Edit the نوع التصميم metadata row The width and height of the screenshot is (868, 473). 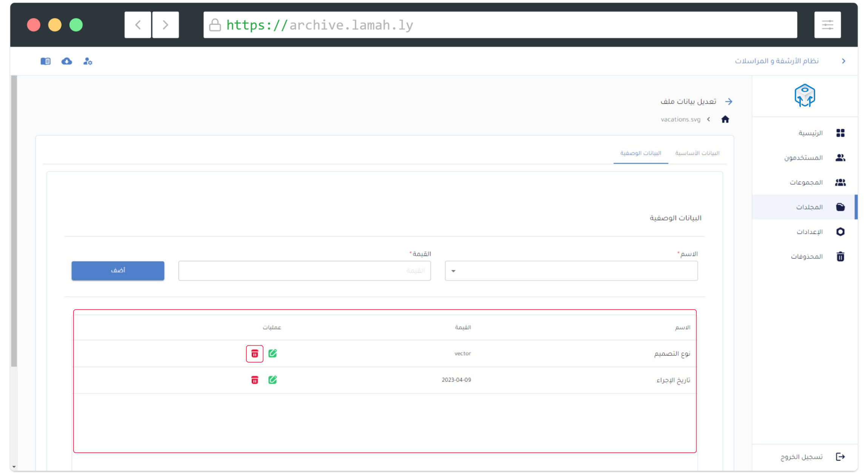pyautogui.click(x=272, y=353)
